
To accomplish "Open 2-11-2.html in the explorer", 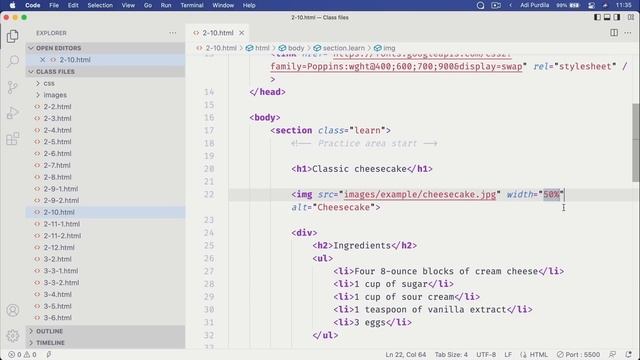I will click(105, 236).
